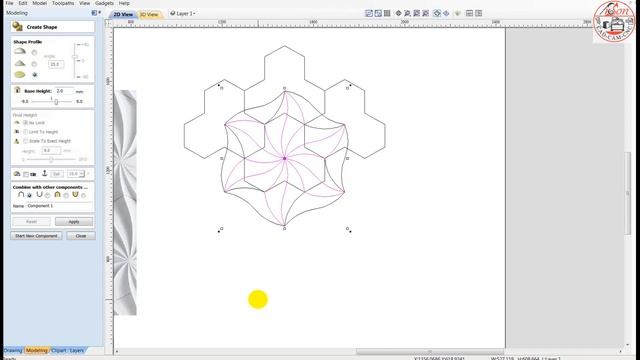
Task: Switch to the Clipart tab
Action: (58, 350)
